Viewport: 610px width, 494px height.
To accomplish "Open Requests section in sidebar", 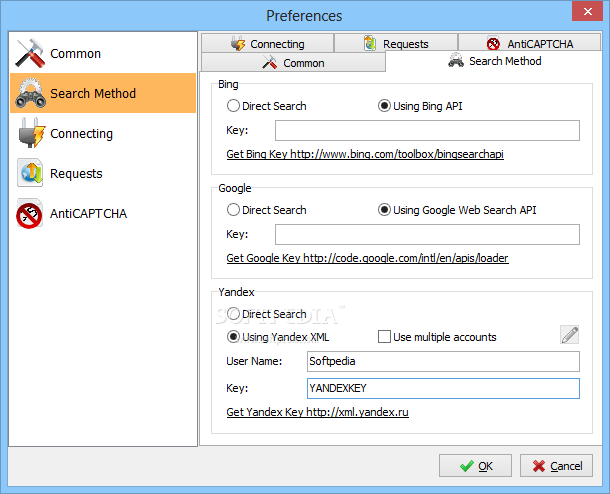I will (103, 173).
